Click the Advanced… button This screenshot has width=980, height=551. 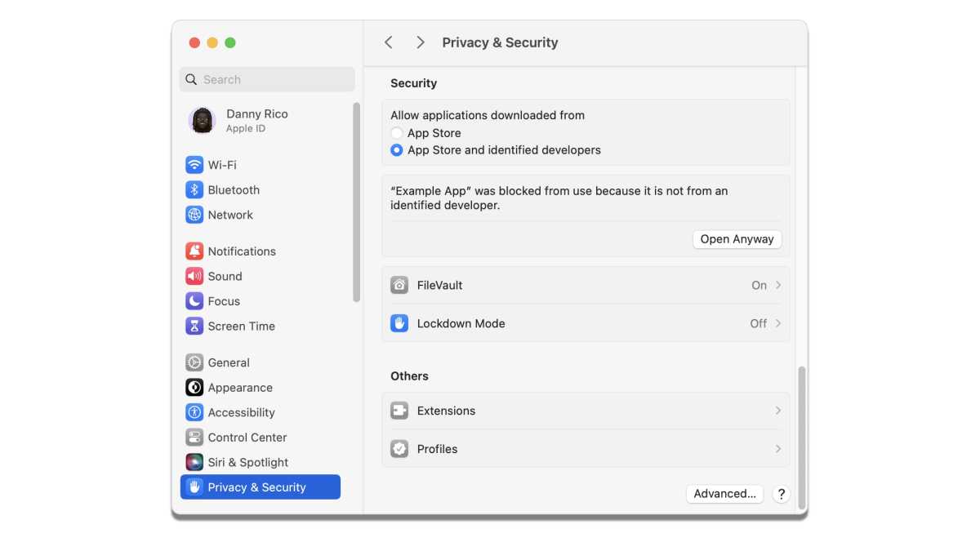click(x=724, y=494)
